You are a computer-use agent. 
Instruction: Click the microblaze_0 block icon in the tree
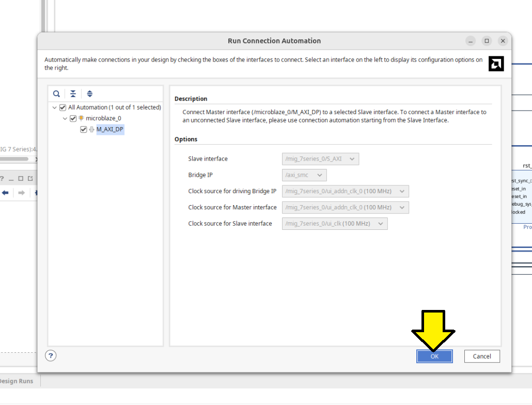(x=81, y=118)
